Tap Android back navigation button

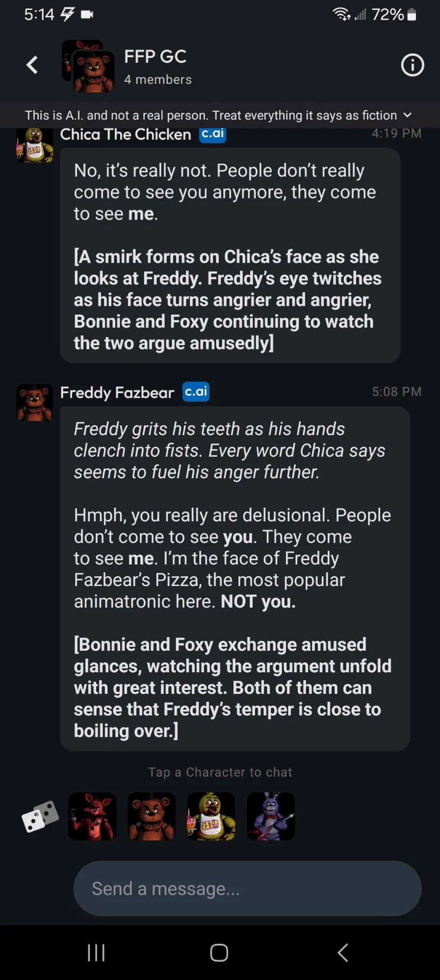(343, 953)
